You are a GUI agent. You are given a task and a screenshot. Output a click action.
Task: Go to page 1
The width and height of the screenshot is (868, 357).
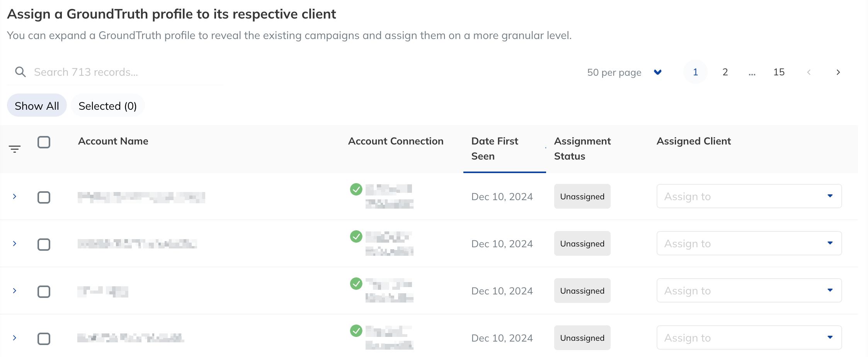click(695, 72)
